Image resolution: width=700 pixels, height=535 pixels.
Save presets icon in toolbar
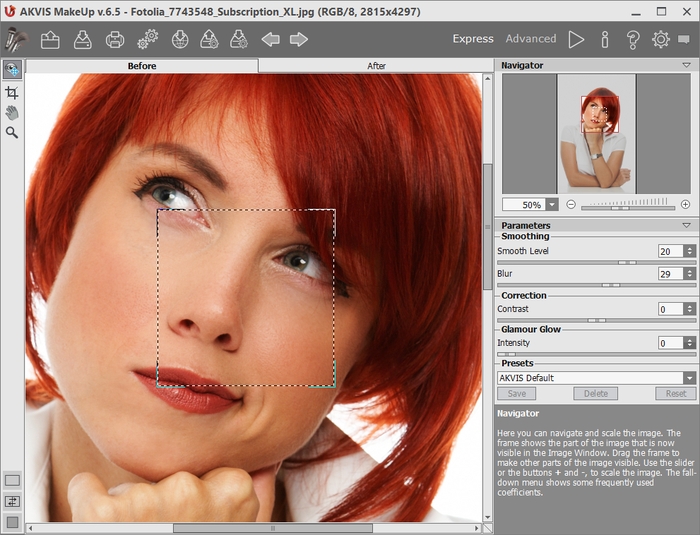(239, 39)
